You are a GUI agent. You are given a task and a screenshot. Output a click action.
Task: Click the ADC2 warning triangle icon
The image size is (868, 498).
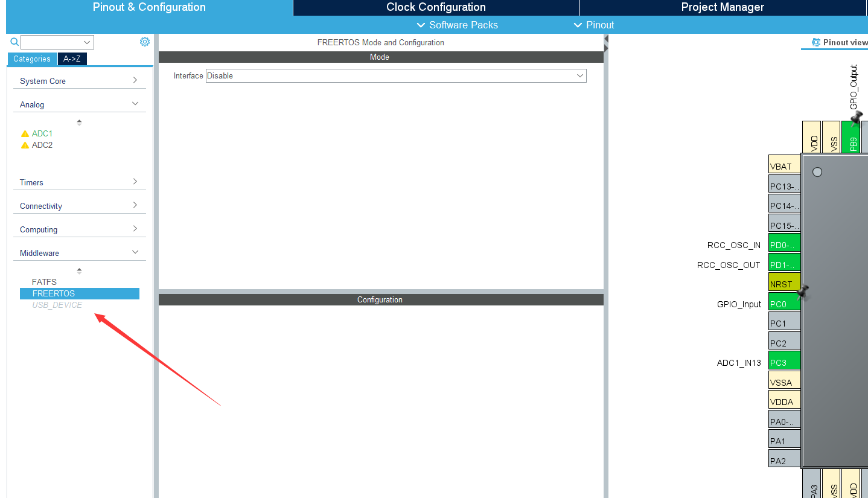(25, 145)
